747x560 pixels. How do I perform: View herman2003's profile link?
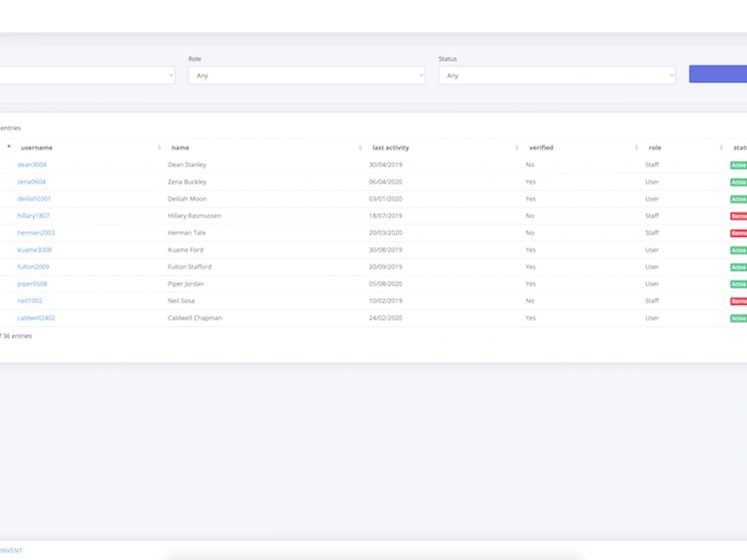tap(35, 232)
